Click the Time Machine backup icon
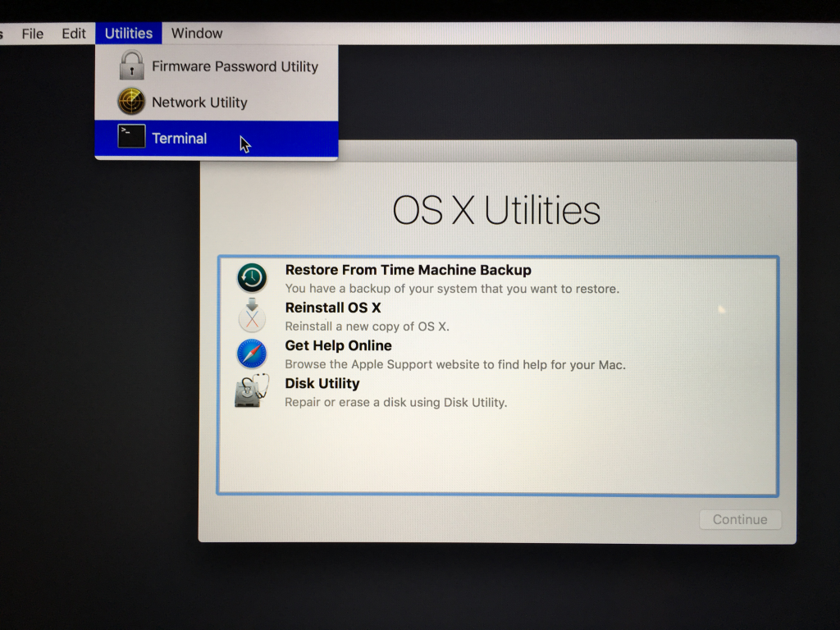The width and height of the screenshot is (840, 630). (x=251, y=278)
